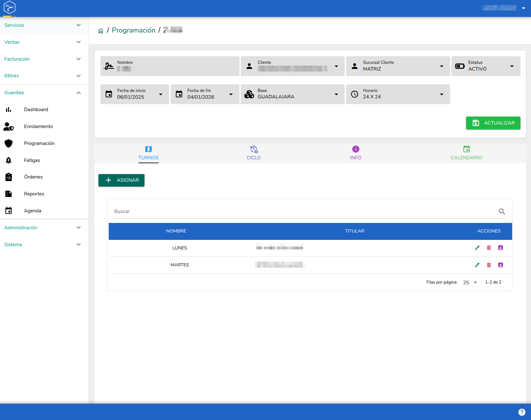
Task: Delete the MARTES shift with trash icon
Action: pos(489,265)
